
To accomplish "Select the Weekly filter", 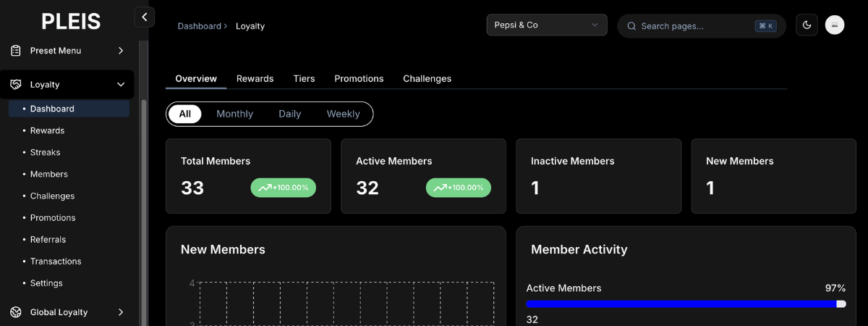I will (x=343, y=114).
